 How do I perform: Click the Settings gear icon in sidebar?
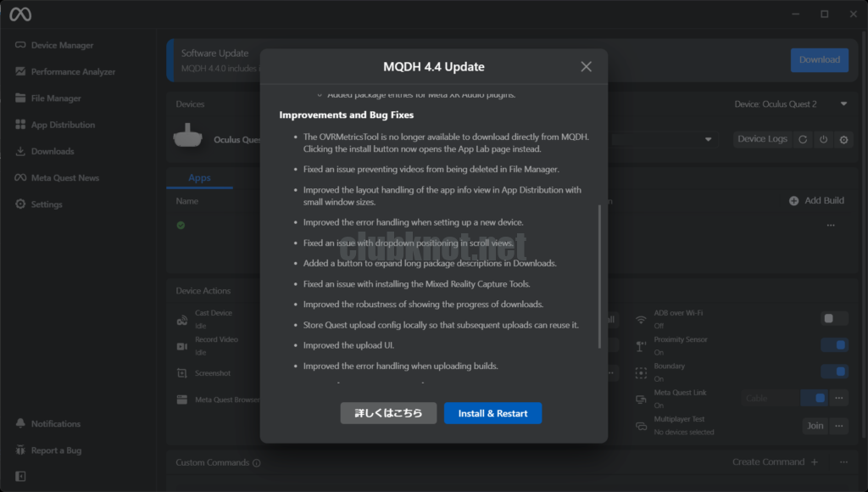(21, 204)
